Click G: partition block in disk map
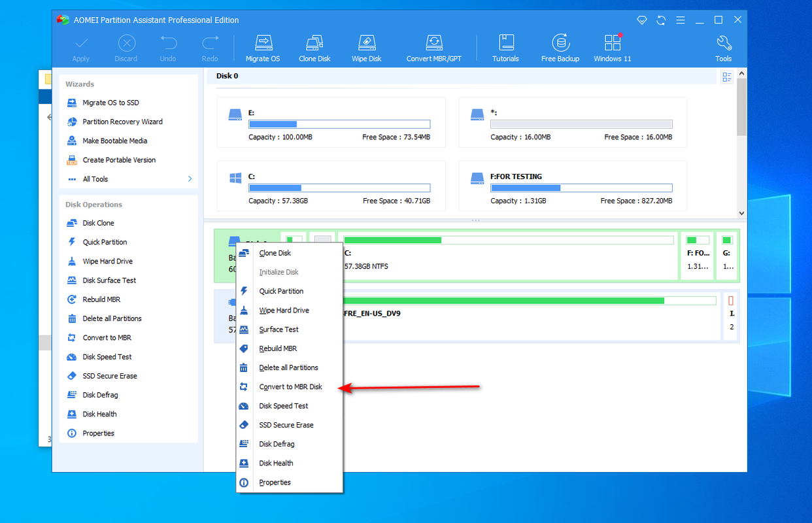This screenshot has height=523, width=812. [x=727, y=254]
